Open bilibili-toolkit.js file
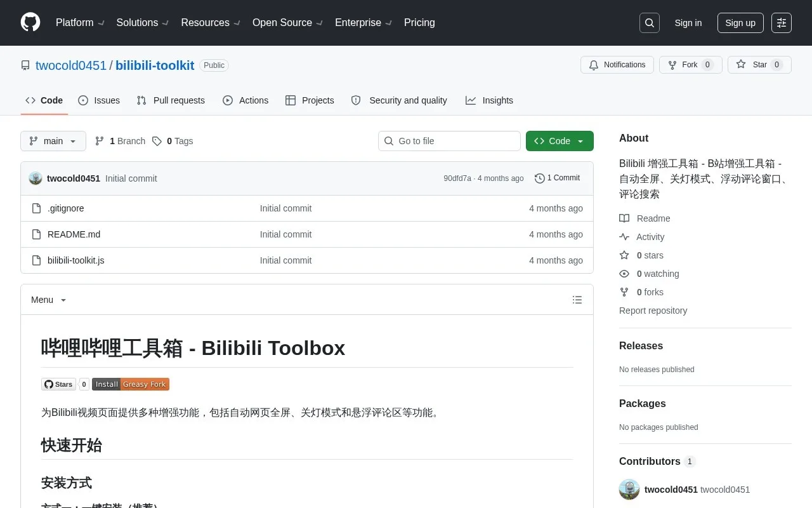Viewport: 812px width, 508px height. tap(76, 260)
